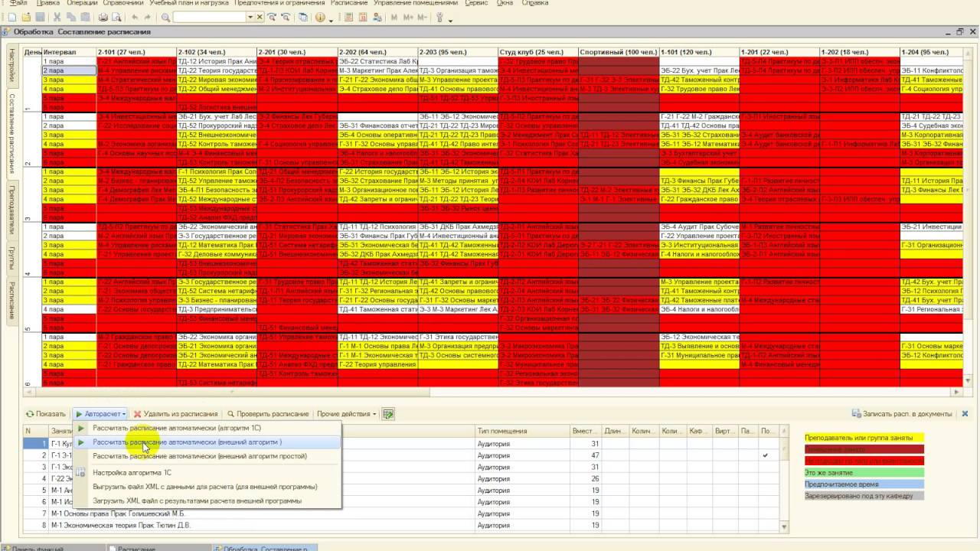The image size is (980, 551).
Task: Click the Undo arrow icon
Action: [135, 17]
